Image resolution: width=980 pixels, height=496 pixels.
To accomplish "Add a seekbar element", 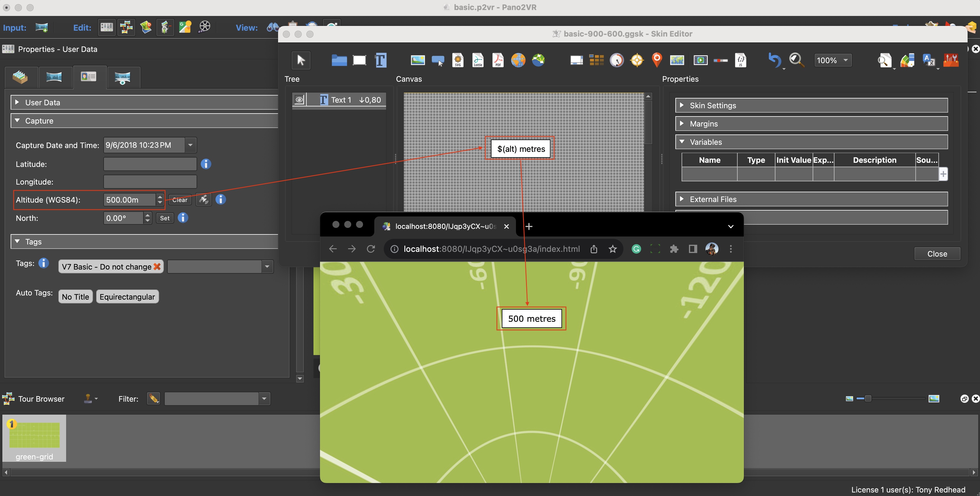I will coord(720,60).
